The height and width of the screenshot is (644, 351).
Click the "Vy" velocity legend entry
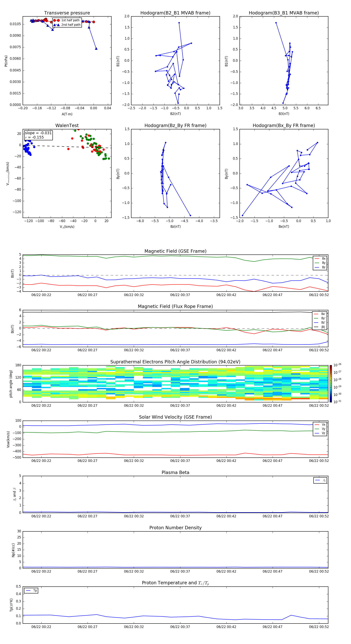click(320, 429)
